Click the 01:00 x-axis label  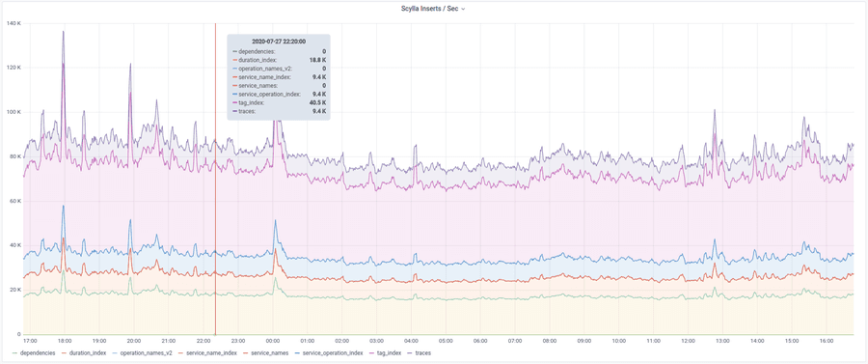pyautogui.click(x=308, y=341)
